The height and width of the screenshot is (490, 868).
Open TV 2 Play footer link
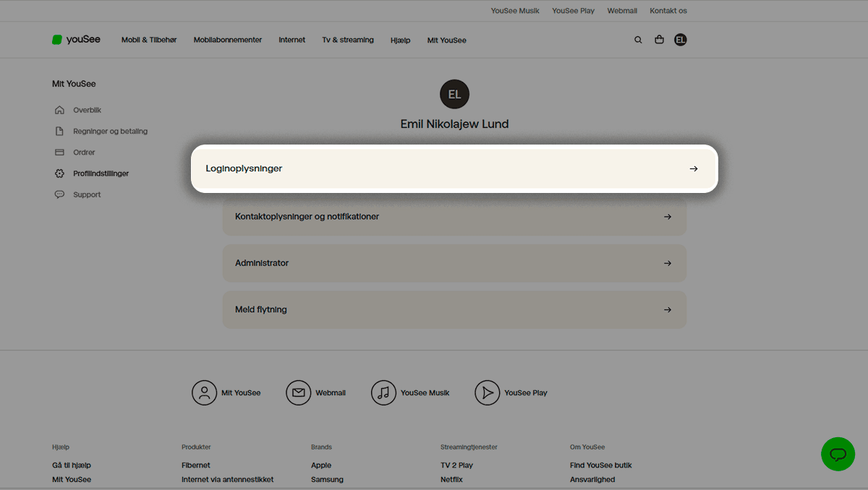pyautogui.click(x=456, y=465)
